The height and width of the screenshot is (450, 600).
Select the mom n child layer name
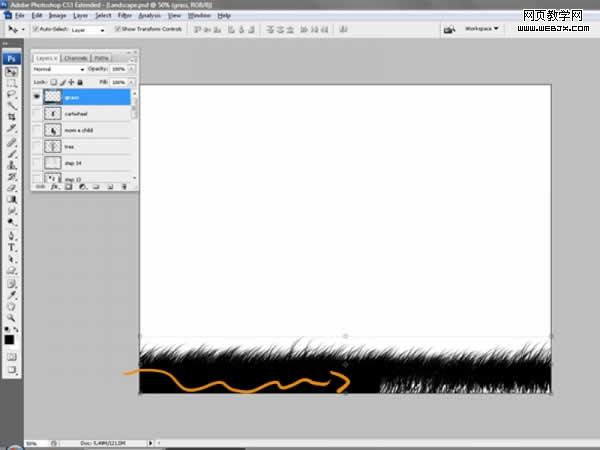(x=79, y=130)
